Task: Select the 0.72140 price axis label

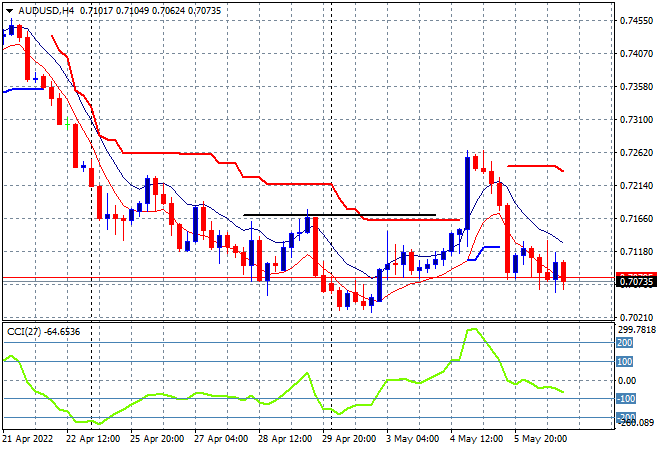Action: point(636,185)
